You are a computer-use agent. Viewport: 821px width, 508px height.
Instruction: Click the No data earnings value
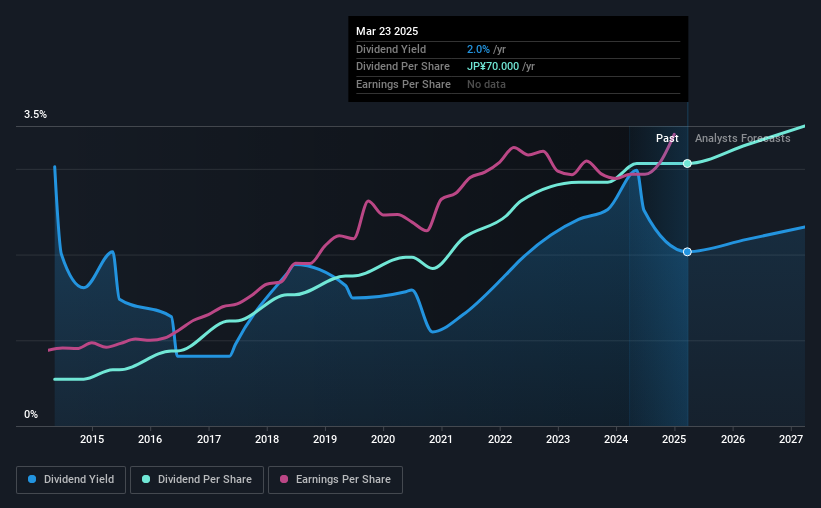(486, 84)
